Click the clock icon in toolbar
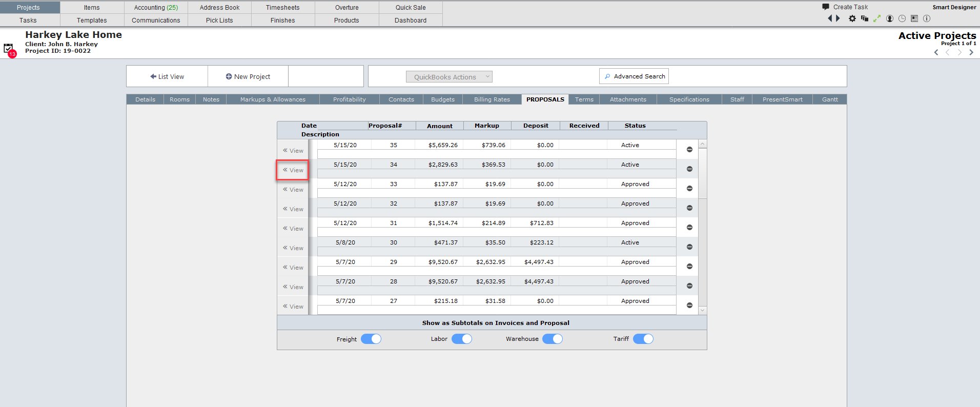The width and height of the screenshot is (980, 407). click(x=902, y=18)
